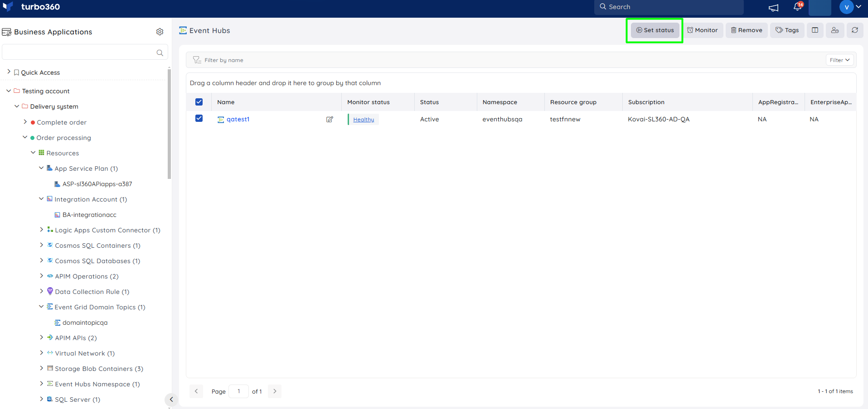Select the Cosmos SQL Databases item
Viewport: 868px width, 409px height.
(97, 261)
